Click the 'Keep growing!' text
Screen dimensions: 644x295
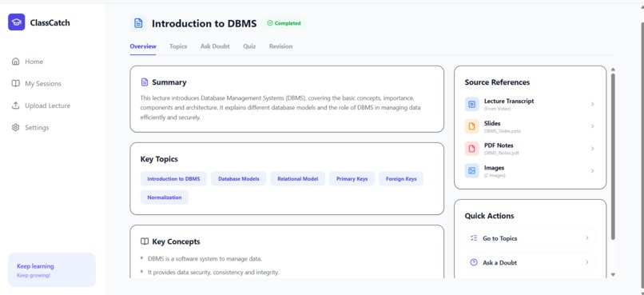(34, 275)
